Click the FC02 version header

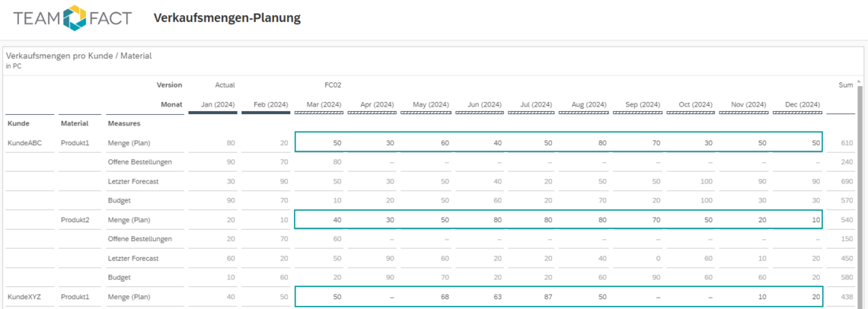point(333,85)
